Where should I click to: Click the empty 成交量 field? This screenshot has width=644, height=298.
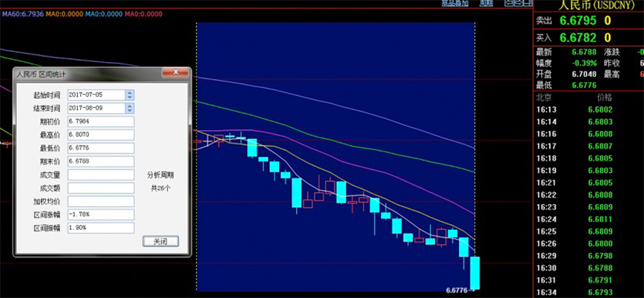pyautogui.click(x=99, y=175)
